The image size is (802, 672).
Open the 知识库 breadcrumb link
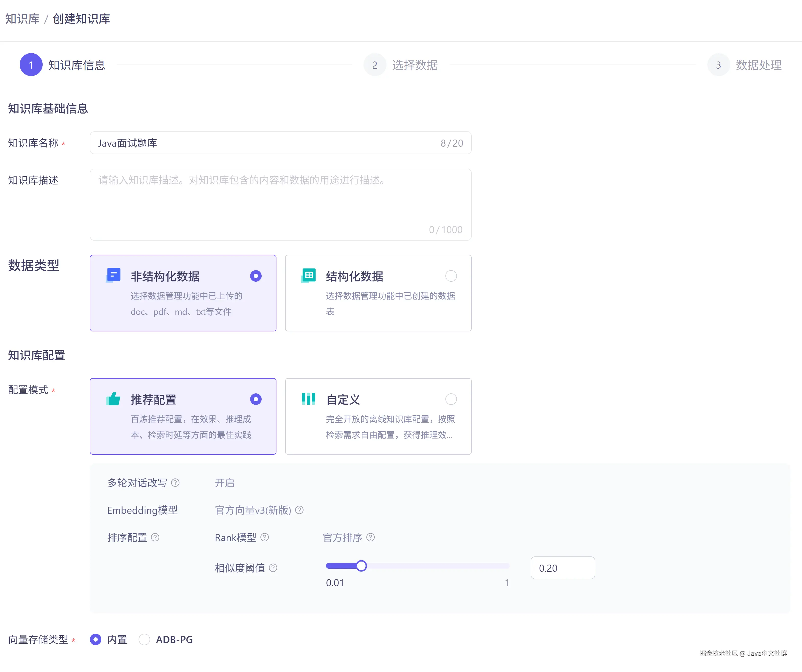(22, 19)
